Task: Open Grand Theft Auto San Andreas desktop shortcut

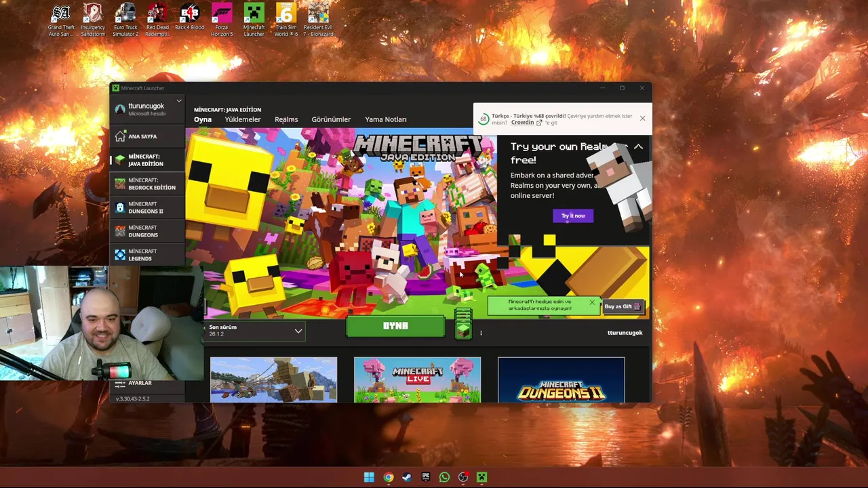Action: [x=61, y=20]
